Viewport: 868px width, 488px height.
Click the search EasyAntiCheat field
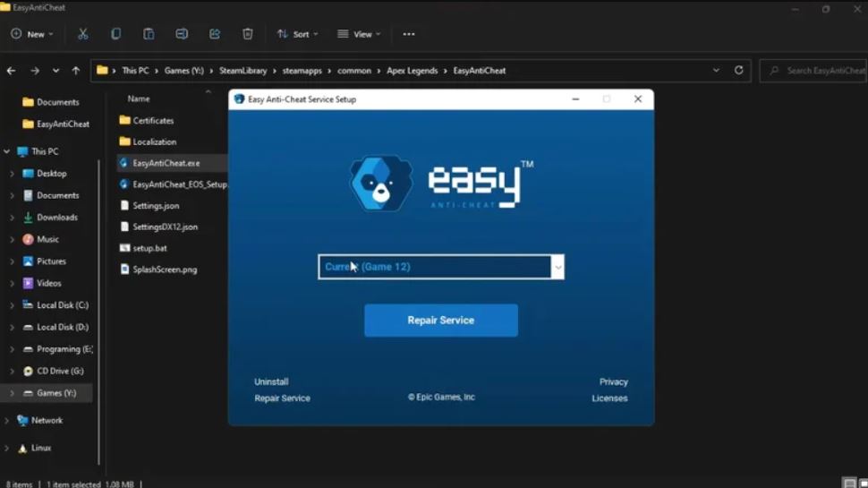[815, 71]
